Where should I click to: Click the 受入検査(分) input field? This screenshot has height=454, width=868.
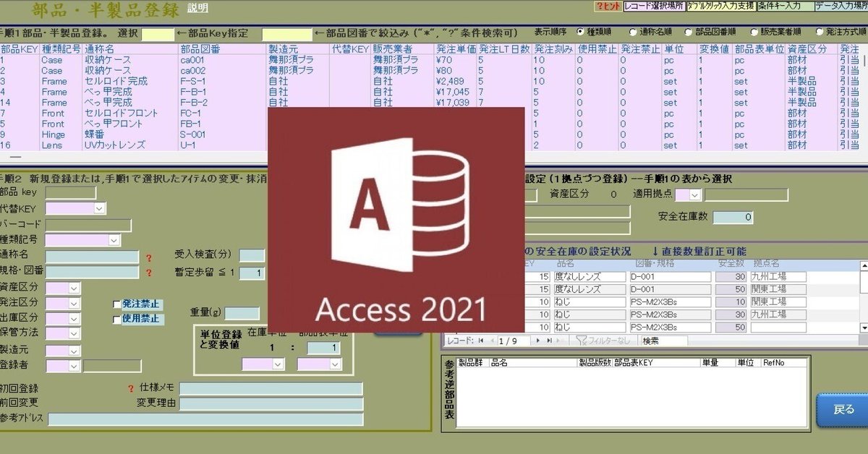pos(252,255)
